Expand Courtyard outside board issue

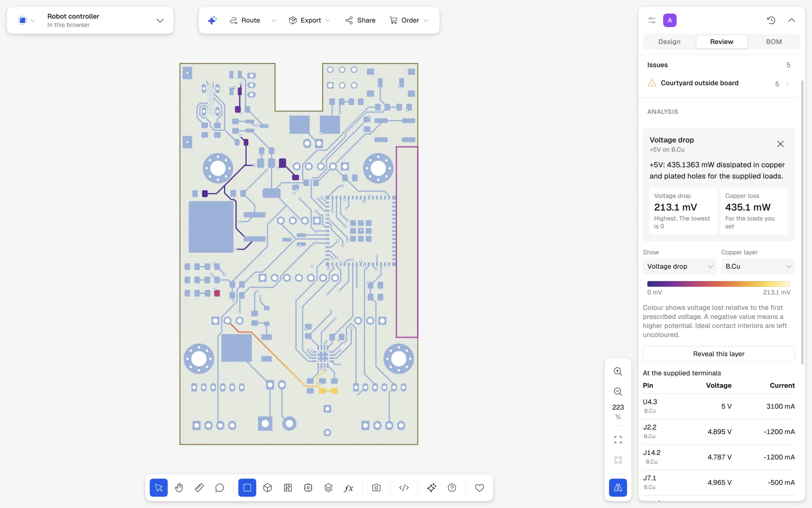[x=718, y=83]
